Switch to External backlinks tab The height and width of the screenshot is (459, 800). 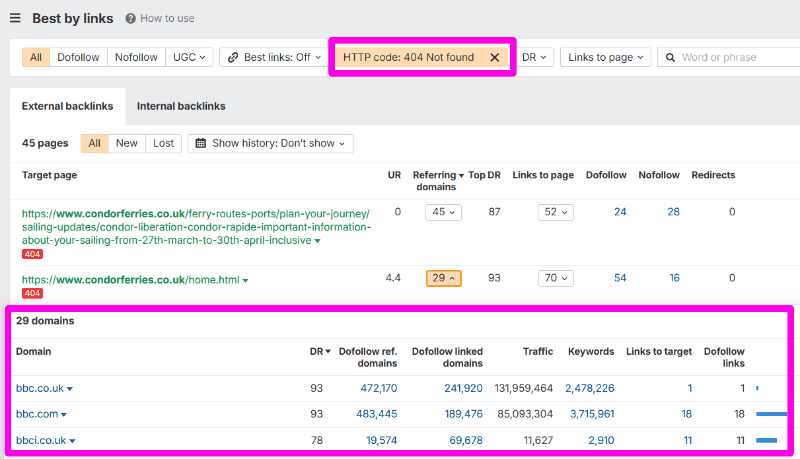point(67,106)
